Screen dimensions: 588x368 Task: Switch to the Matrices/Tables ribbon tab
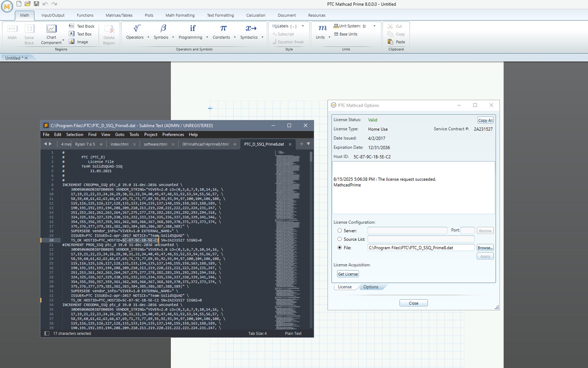coord(119,15)
